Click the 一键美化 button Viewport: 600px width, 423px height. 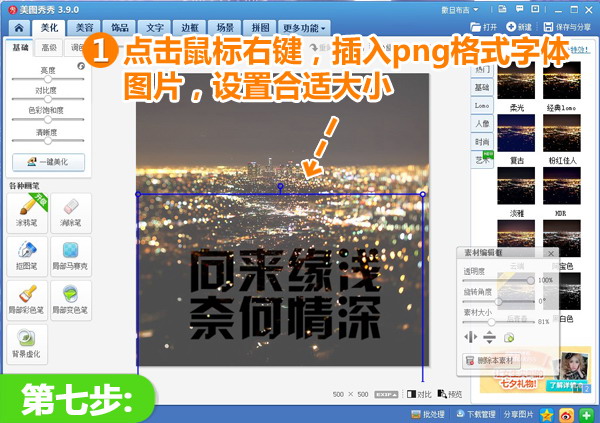click(49, 162)
